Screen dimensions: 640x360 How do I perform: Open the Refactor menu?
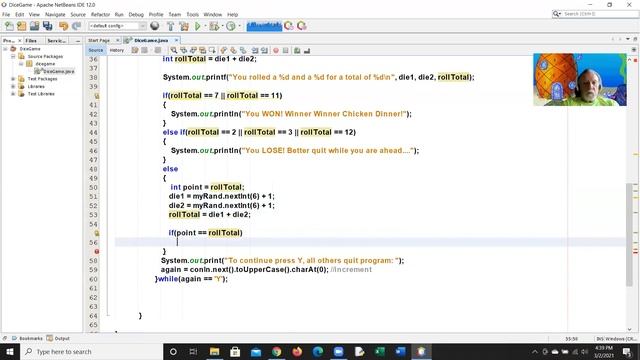tap(100, 14)
